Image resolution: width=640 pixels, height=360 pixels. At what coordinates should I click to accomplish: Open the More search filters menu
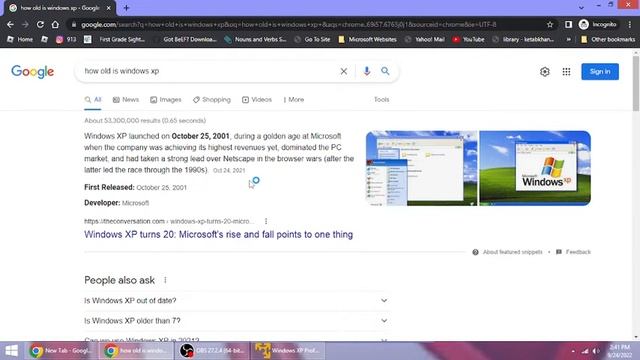pos(293,100)
